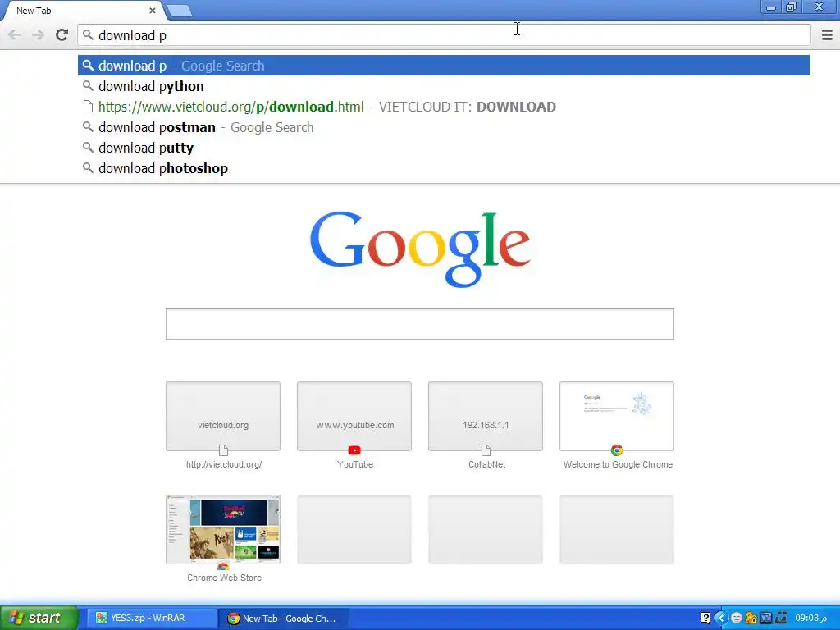Choose 'download p - Google Search' suggestion
840x630 pixels.
[444, 66]
